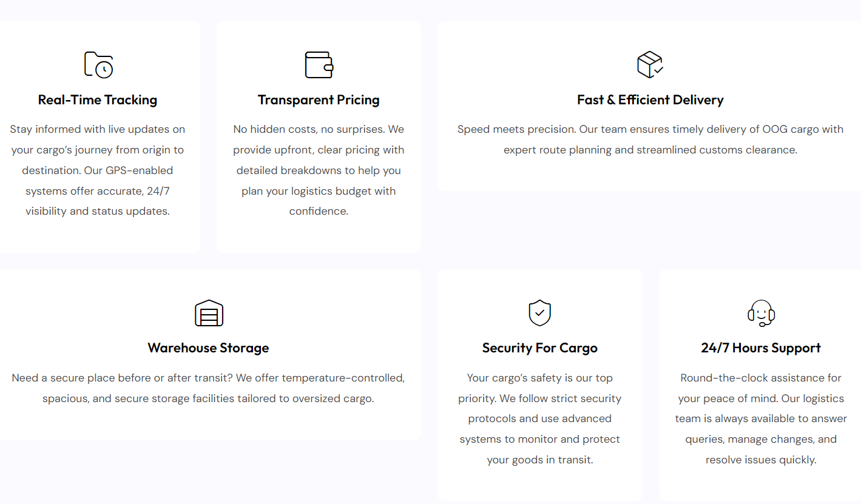Click the strict security protocols description paragraph
Screen dimensions: 861x504
539,418
